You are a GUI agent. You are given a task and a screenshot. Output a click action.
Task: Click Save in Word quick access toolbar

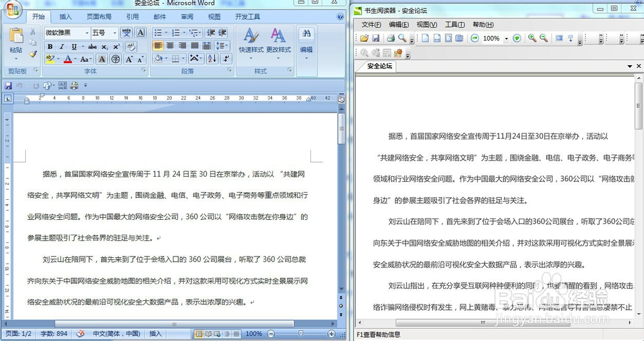click(8, 86)
